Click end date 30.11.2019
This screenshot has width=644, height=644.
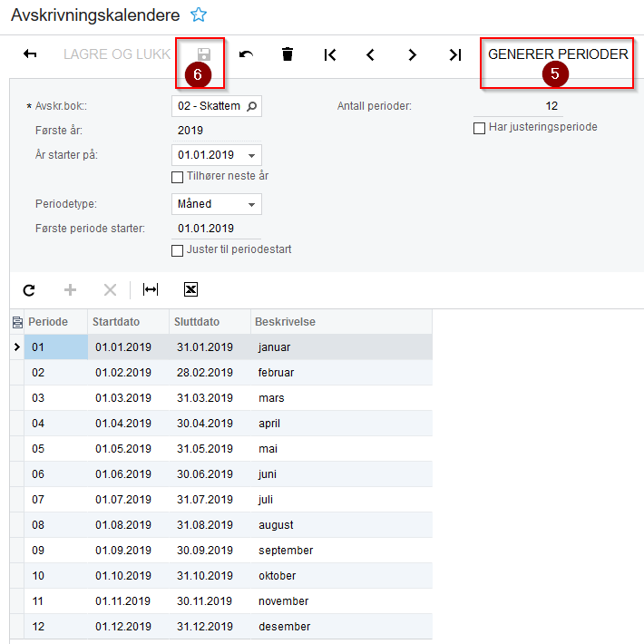pos(210,601)
